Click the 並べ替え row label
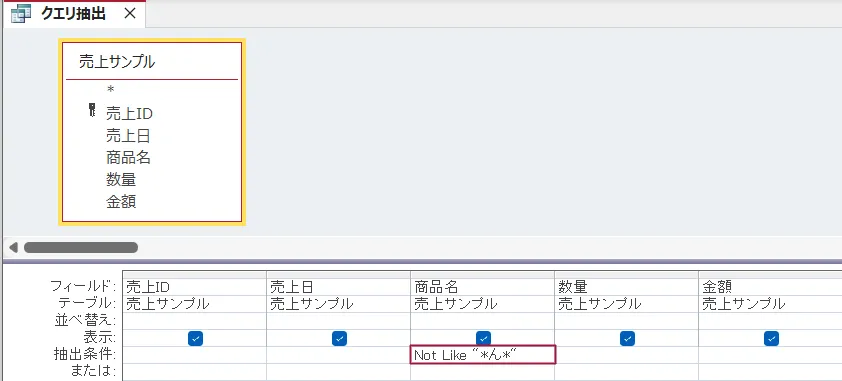 85,321
